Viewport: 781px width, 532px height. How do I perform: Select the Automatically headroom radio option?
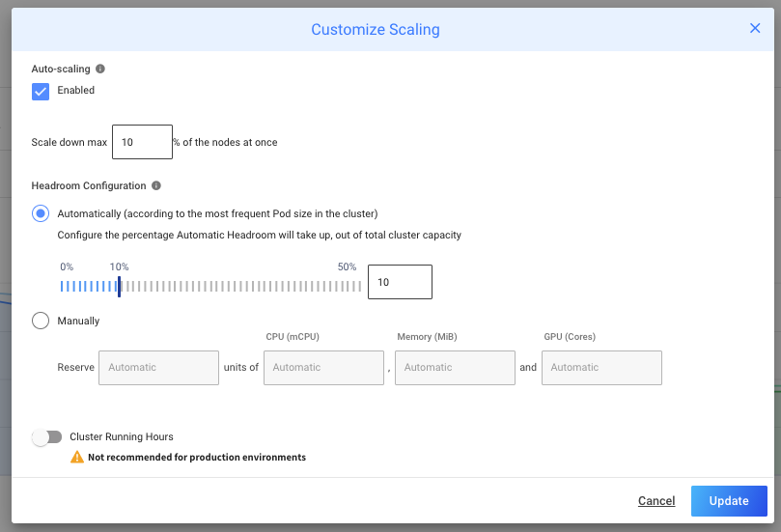pyautogui.click(x=41, y=213)
